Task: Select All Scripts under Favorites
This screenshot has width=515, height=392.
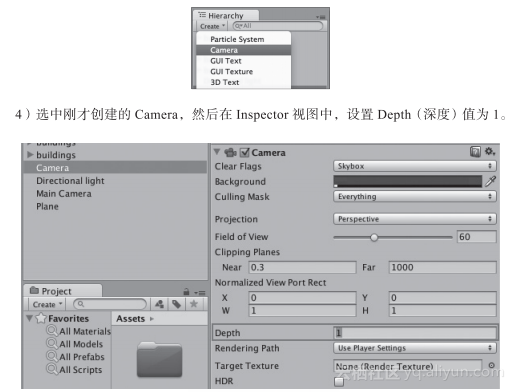Action: (x=81, y=369)
